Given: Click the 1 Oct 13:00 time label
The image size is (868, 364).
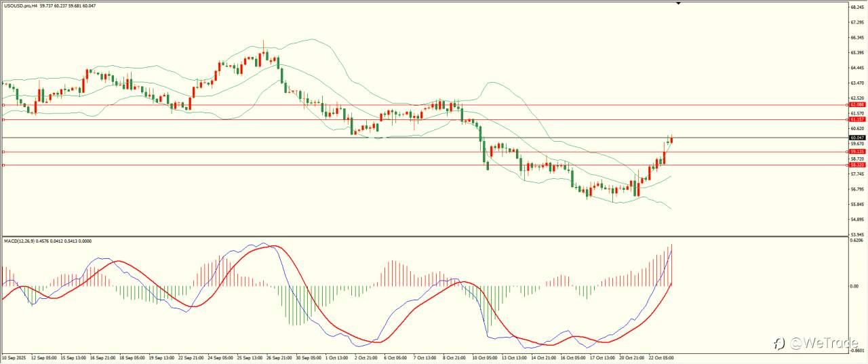Looking at the screenshot, I should click(x=338, y=357).
